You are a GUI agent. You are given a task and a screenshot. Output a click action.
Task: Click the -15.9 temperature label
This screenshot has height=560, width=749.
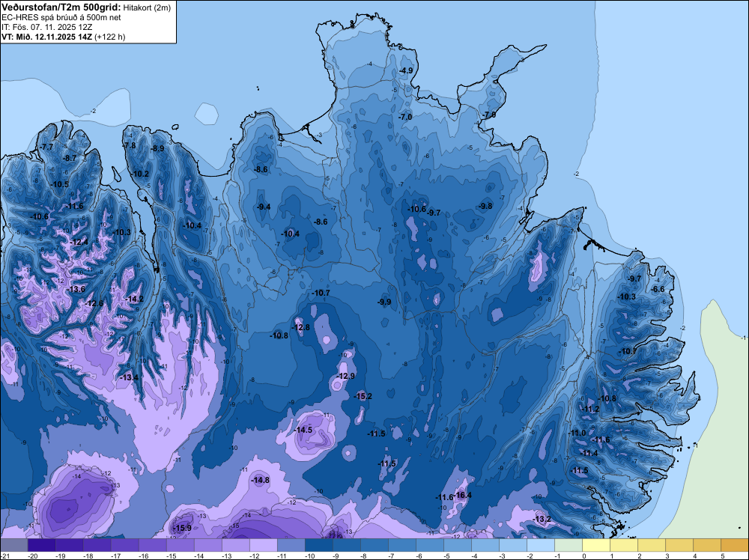(x=181, y=528)
